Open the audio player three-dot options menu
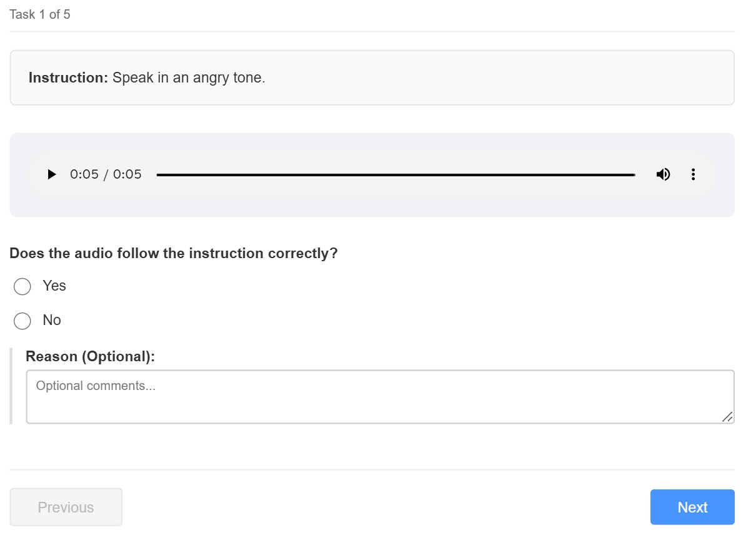Viewport: 756px width, 535px height. (x=693, y=174)
